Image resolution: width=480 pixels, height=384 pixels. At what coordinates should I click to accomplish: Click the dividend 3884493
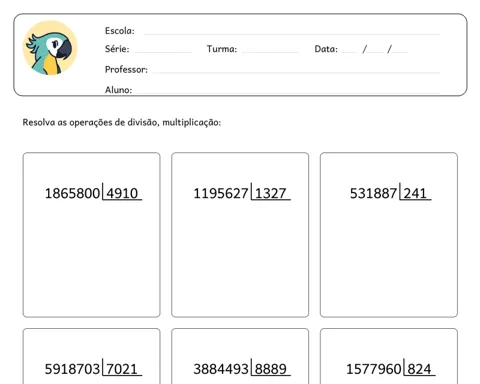pos(221,369)
